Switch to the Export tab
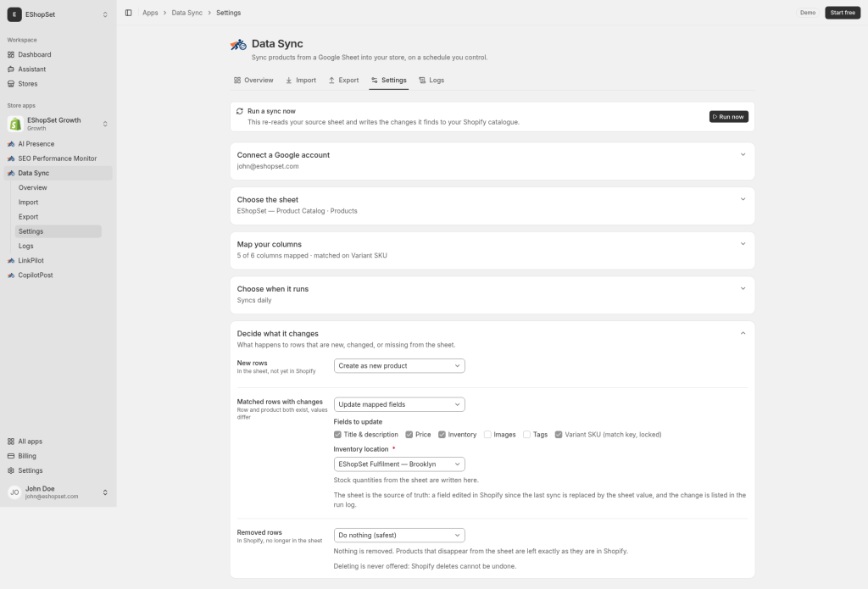868x589 pixels. click(343, 81)
